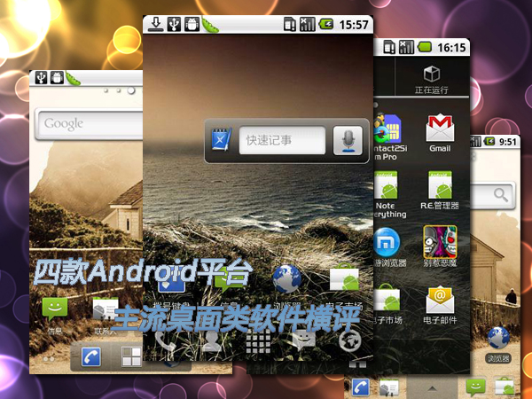Tap the 9:51 clock text
The image size is (532, 399).
[x=507, y=142]
